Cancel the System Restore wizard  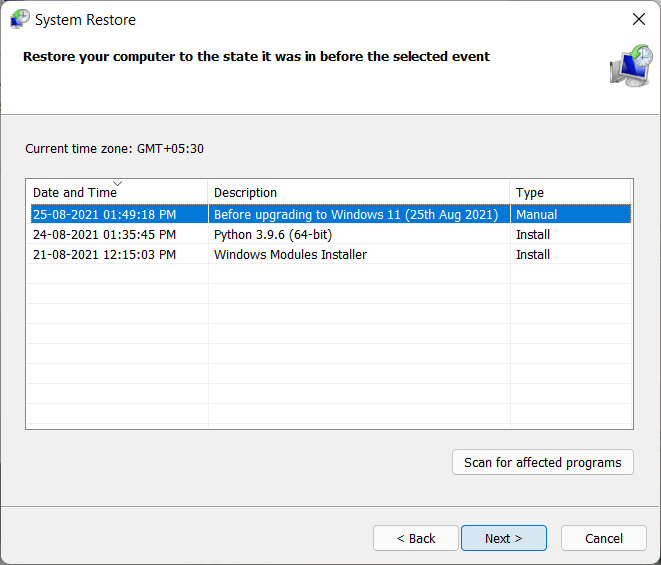(604, 538)
